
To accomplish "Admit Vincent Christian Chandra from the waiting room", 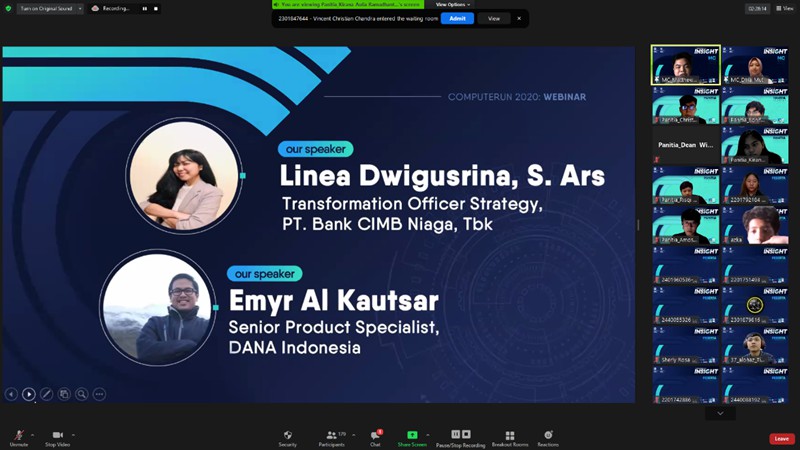I will coord(457,18).
